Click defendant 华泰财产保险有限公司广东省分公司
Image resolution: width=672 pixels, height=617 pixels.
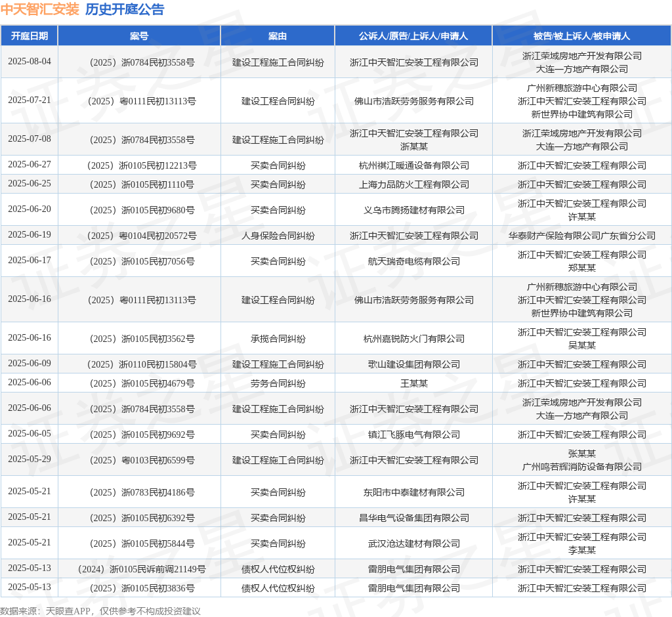click(x=581, y=236)
